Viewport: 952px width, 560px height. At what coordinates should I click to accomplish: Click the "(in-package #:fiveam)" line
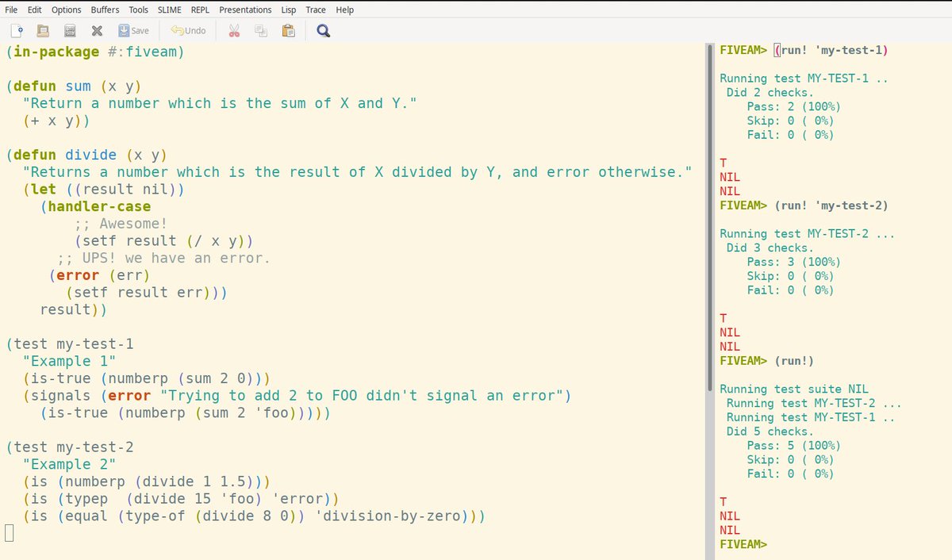(95, 52)
